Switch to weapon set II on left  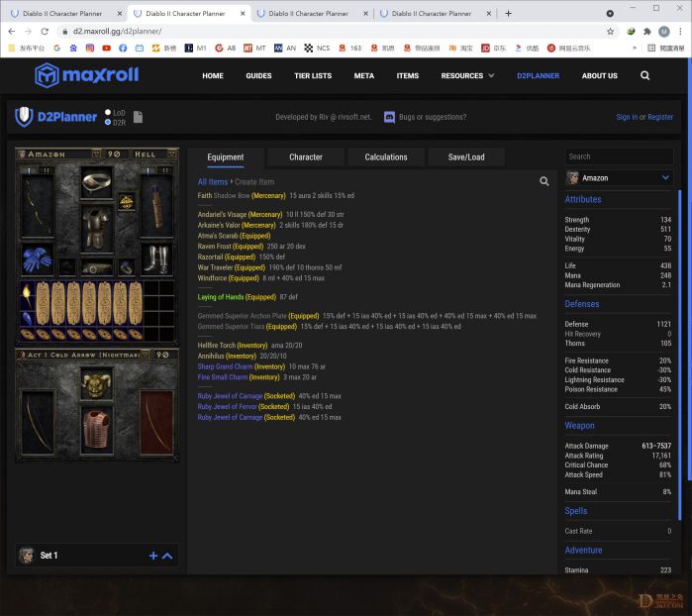[x=47, y=170]
